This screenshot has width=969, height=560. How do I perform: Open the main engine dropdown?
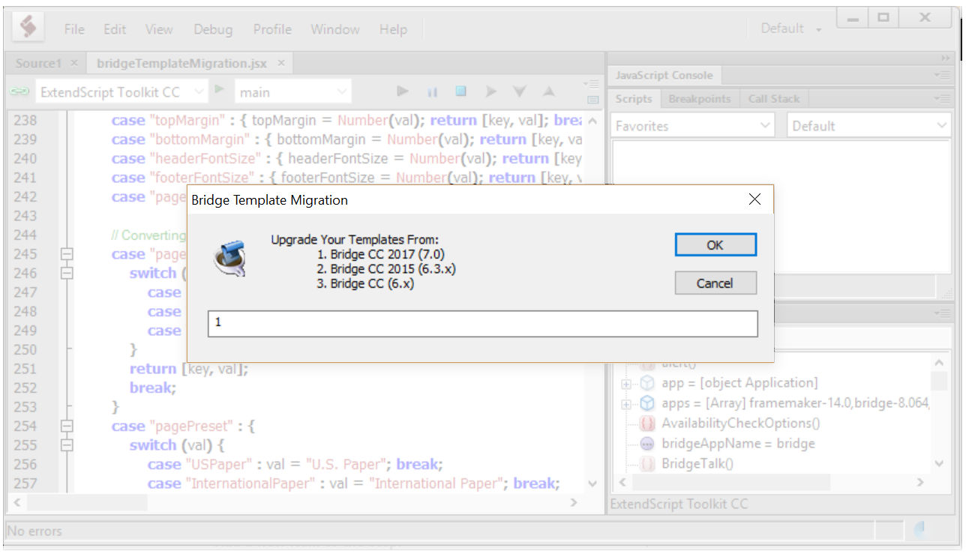tap(292, 92)
